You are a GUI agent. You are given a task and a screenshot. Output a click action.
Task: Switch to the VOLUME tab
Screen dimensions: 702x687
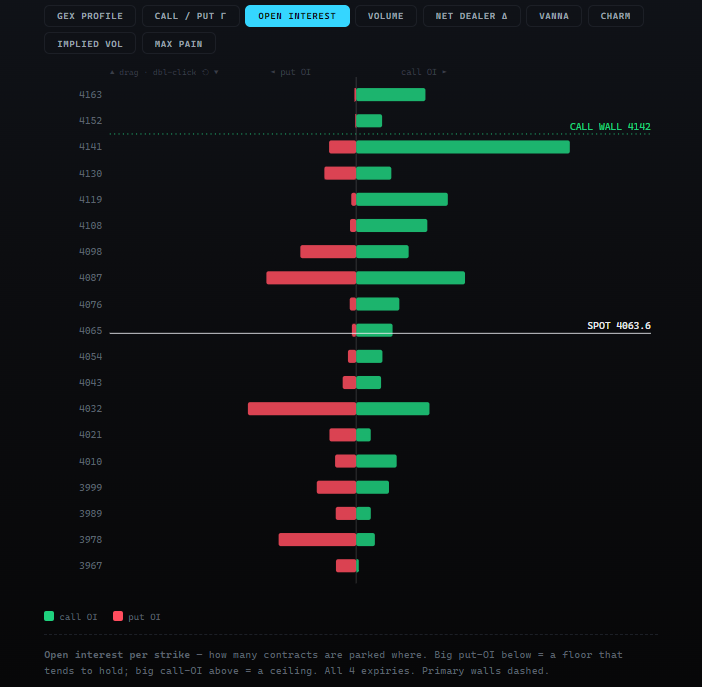coord(386,16)
